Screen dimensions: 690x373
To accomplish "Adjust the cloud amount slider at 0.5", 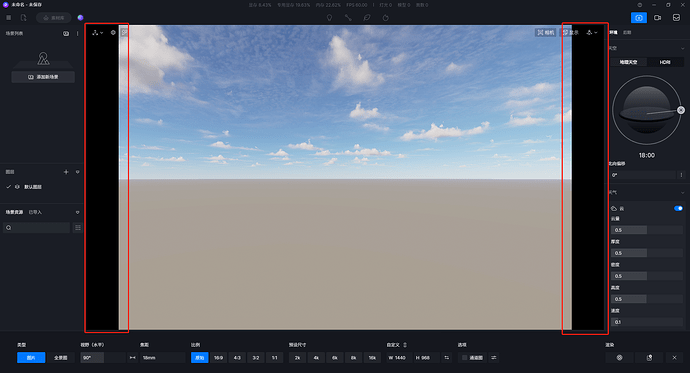I will tap(646, 230).
